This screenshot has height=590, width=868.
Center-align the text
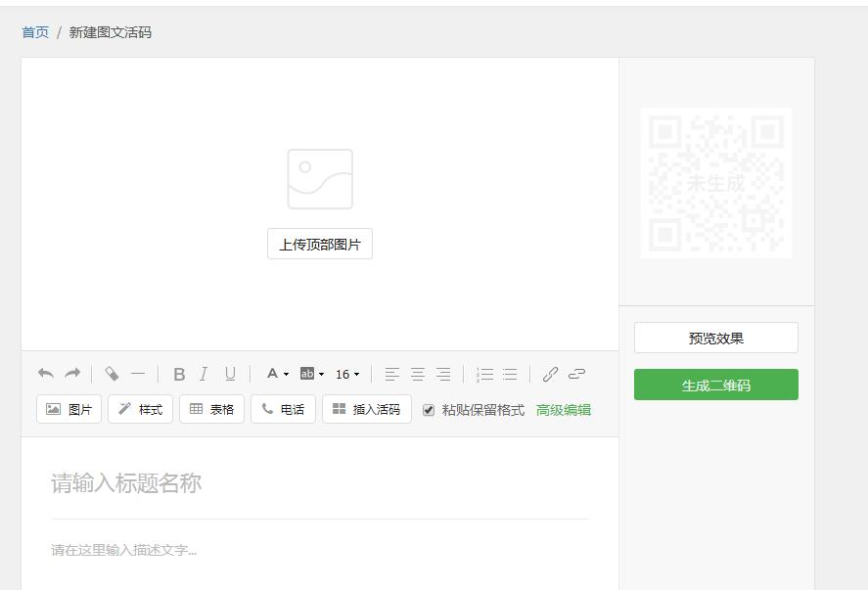[x=418, y=374]
